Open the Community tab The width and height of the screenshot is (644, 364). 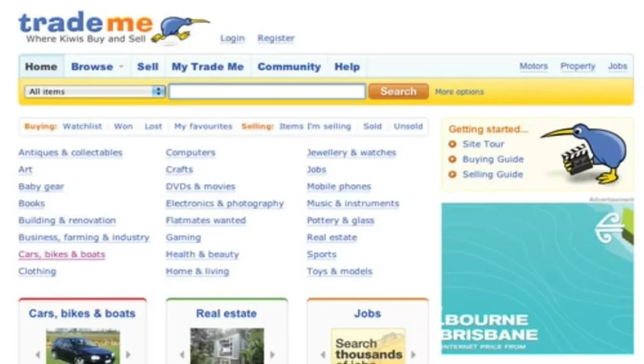[289, 67]
